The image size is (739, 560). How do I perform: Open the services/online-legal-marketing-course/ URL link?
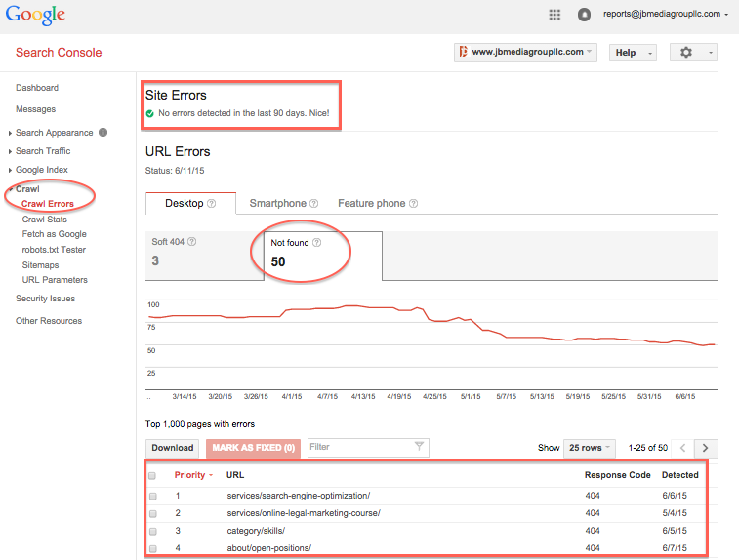[303, 513]
